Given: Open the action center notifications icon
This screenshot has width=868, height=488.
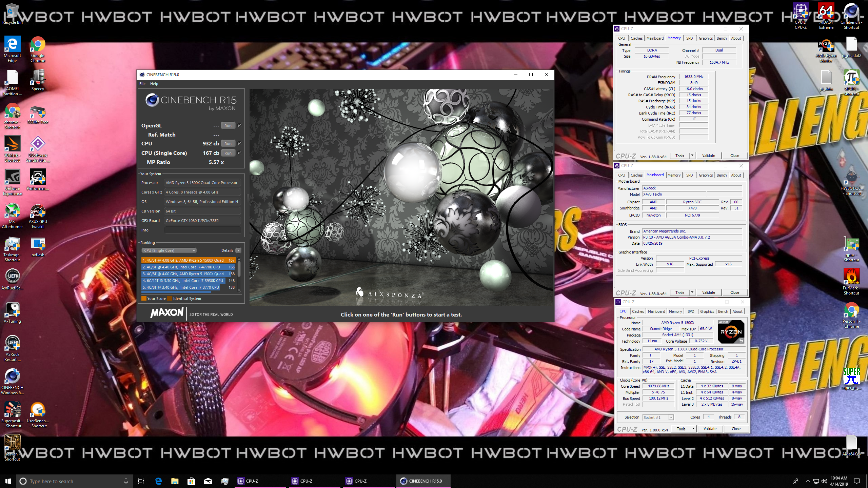Looking at the screenshot, I should 857,481.
